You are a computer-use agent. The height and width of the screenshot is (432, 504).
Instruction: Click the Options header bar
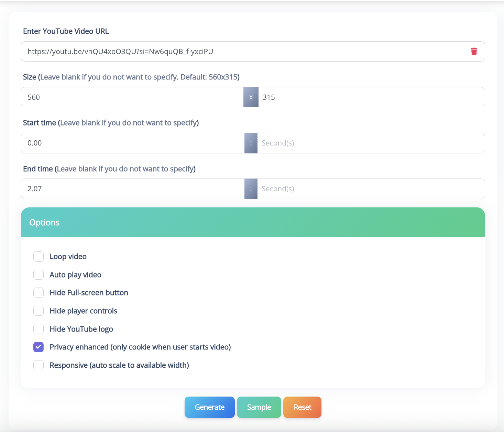253,223
